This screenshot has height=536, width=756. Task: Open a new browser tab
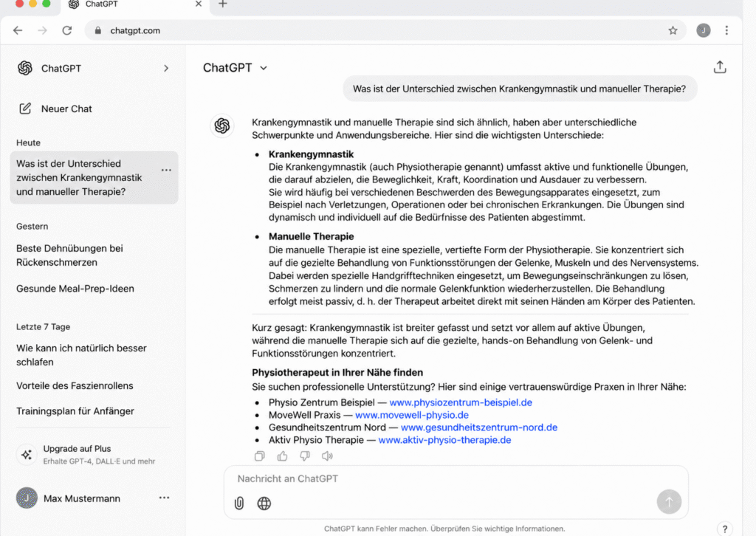pyautogui.click(x=222, y=4)
